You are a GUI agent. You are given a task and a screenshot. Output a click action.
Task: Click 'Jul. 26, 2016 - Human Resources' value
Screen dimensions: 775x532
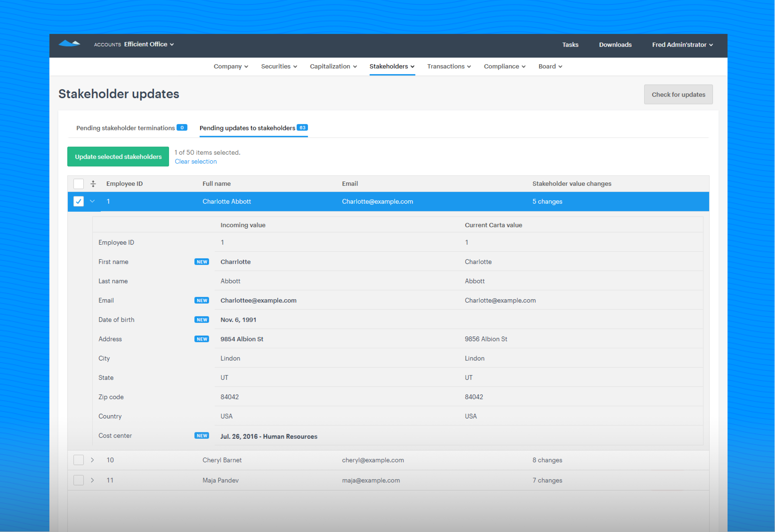[x=269, y=437]
